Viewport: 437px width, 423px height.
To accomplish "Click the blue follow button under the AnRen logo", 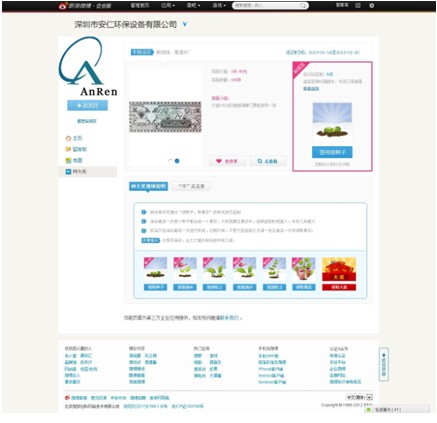I will (87, 105).
